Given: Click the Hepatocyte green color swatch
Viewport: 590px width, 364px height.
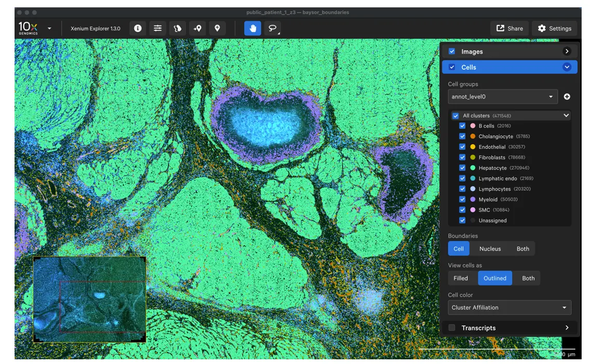Looking at the screenshot, I should pyautogui.click(x=473, y=168).
